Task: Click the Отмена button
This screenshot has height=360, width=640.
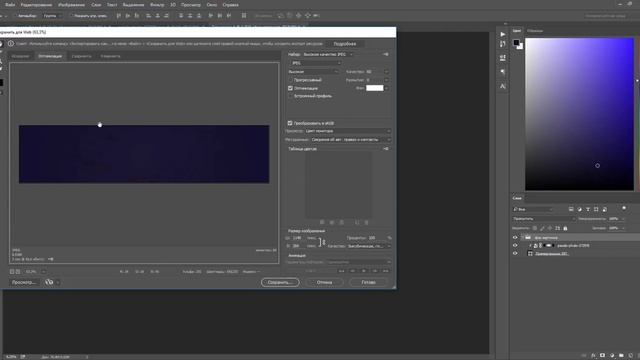Action: click(x=324, y=282)
